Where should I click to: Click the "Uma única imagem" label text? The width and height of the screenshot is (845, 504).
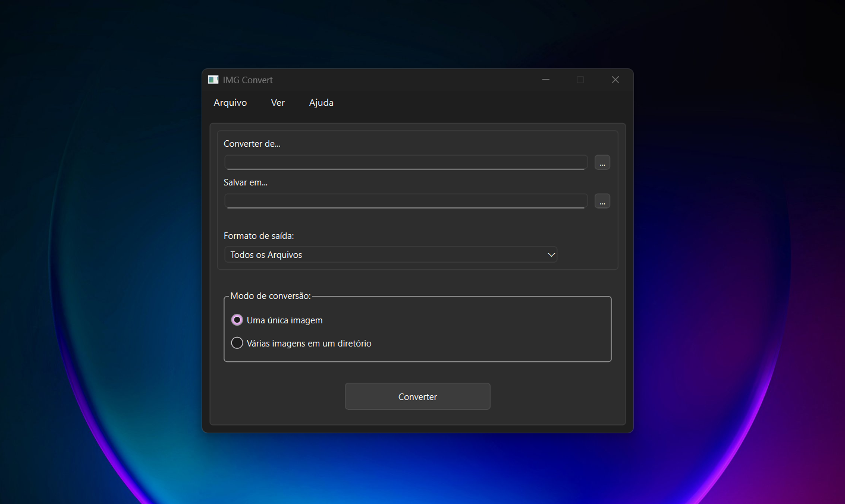(285, 320)
